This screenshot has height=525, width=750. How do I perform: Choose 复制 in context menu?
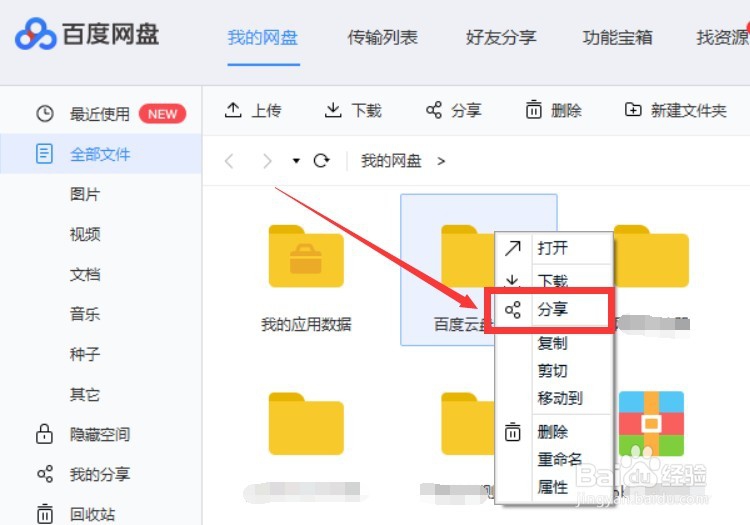pyautogui.click(x=553, y=343)
